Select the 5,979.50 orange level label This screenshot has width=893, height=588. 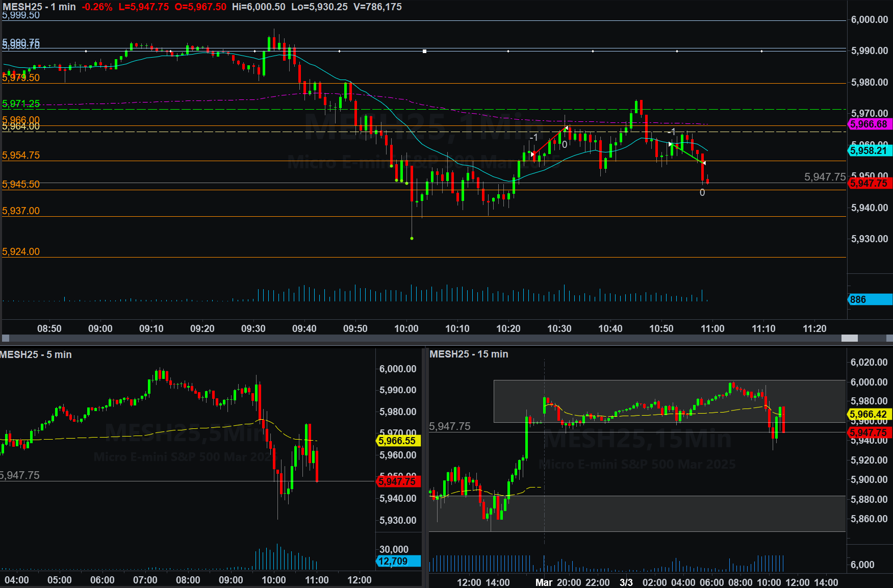pos(21,78)
